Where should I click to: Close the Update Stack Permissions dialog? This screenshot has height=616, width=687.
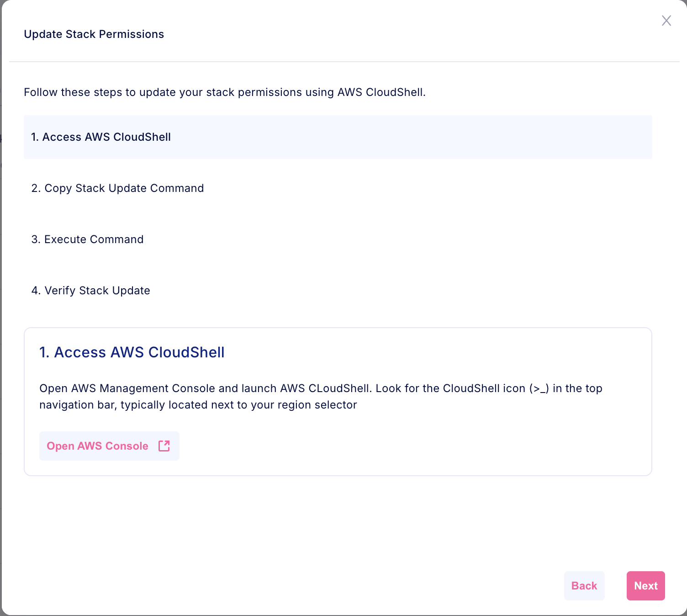[666, 21]
